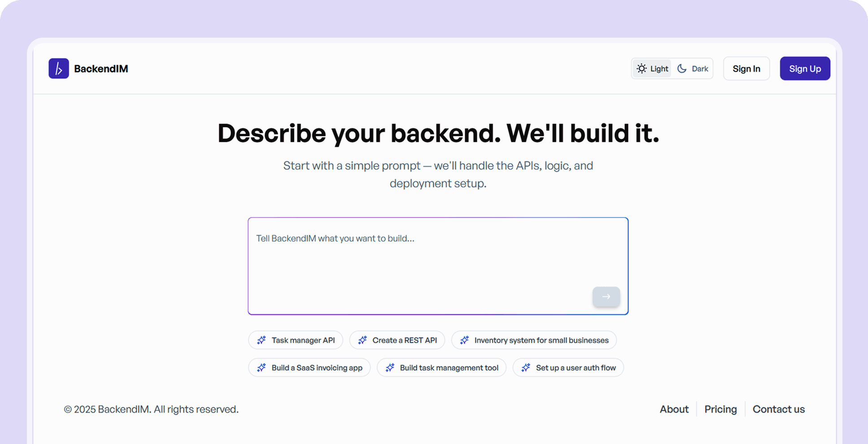Click sparkle icon beside Set up a user auth flow
This screenshot has width=868, height=444.
526,368
